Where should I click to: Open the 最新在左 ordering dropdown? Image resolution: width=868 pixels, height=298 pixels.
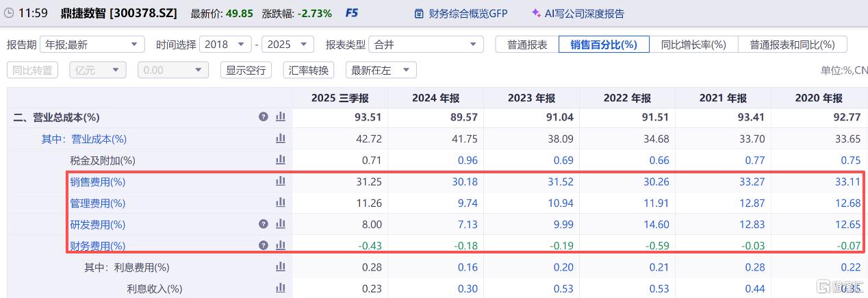pos(381,70)
